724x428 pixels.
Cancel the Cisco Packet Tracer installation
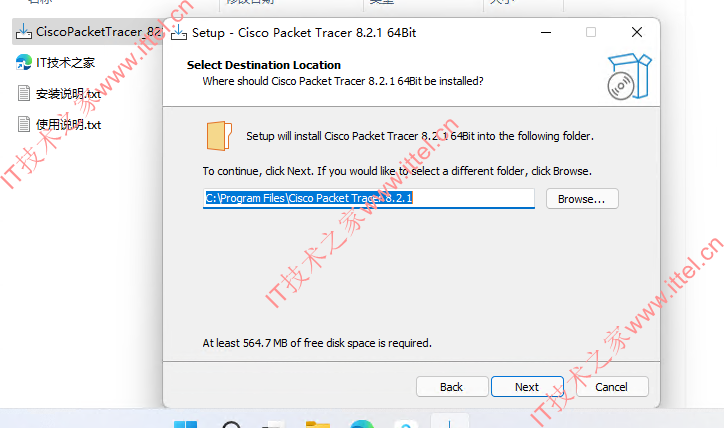click(611, 386)
